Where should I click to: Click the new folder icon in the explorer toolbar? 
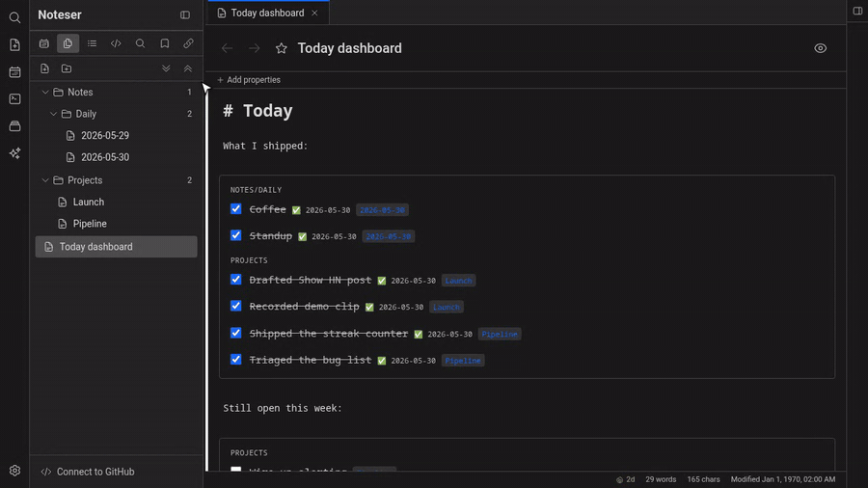67,68
